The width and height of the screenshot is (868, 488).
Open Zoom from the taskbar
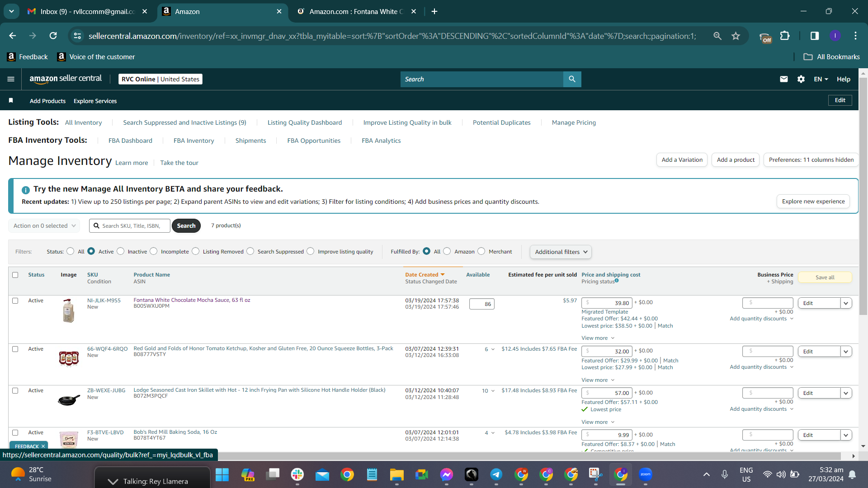click(x=646, y=474)
